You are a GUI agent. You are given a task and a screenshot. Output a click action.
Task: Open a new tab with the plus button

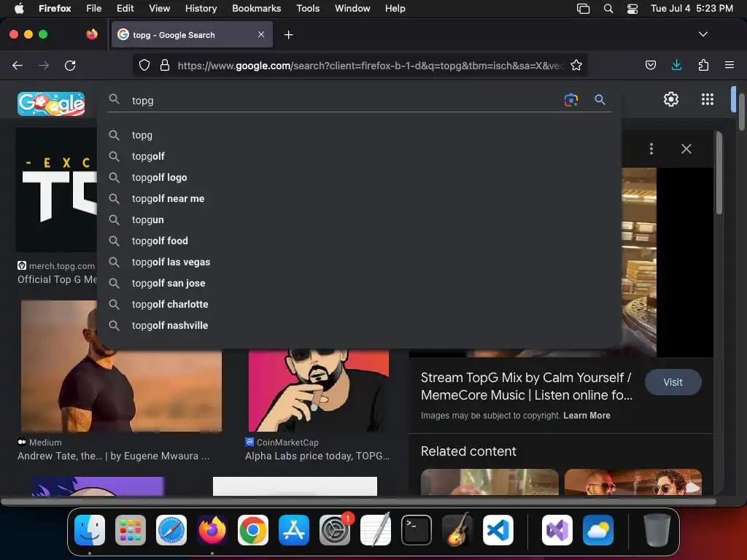288,35
